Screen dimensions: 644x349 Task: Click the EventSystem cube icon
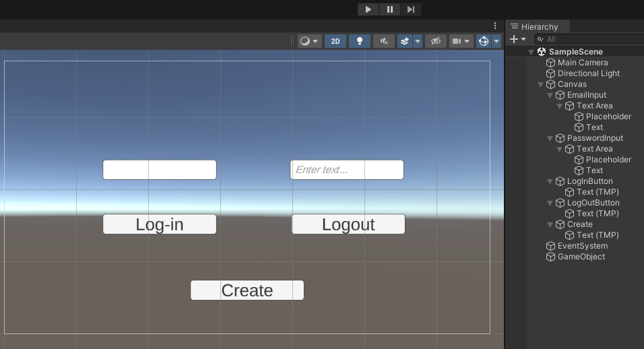point(551,246)
